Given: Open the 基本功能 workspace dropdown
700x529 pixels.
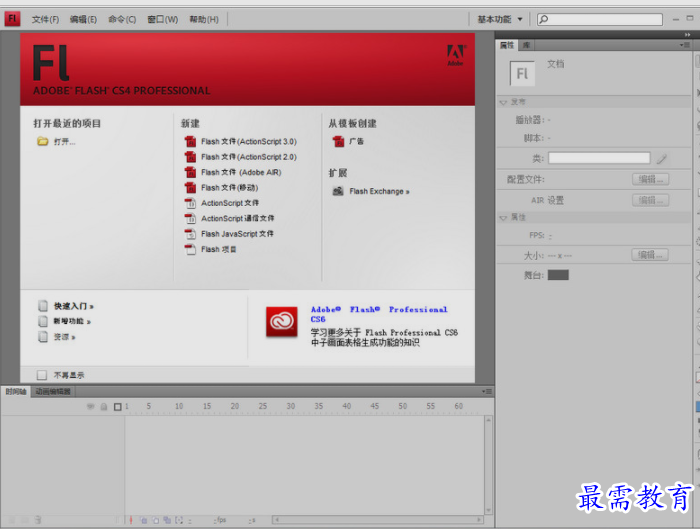Looking at the screenshot, I should 500,19.
